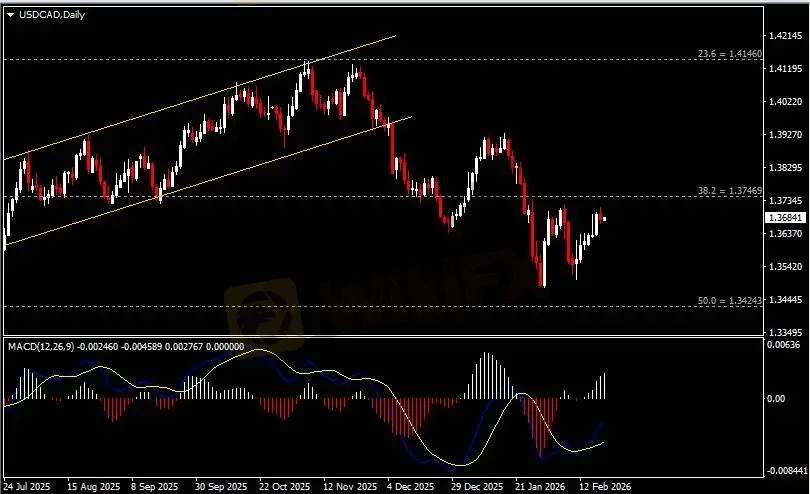
Task: Click the -0.008441 MACD scale value
Action: 785,470
